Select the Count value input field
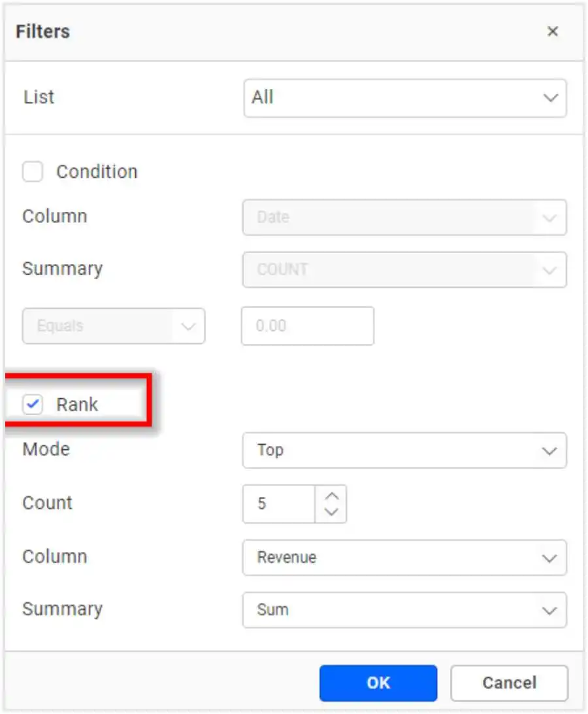588x714 pixels. pyautogui.click(x=281, y=503)
